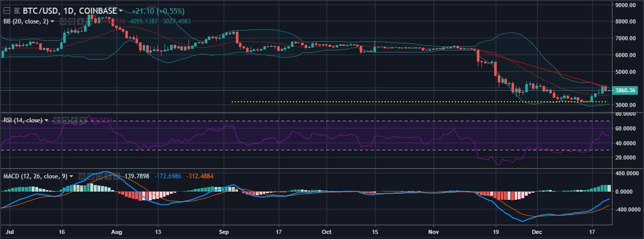Open the BTC/USD symbol title dropdown arrow
The image size is (644, 239).
[121, 10]
